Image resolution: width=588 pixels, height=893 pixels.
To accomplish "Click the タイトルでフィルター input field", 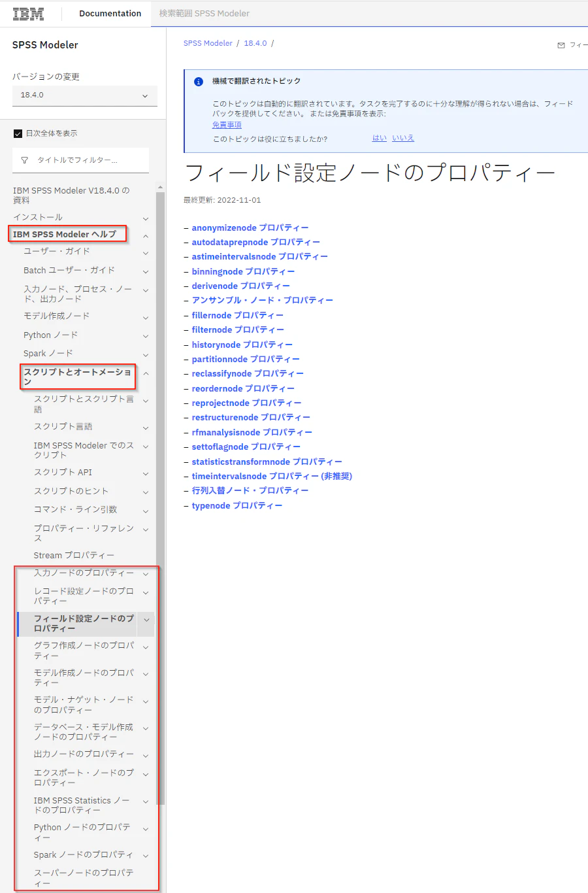I will click(x=81, y=160).
